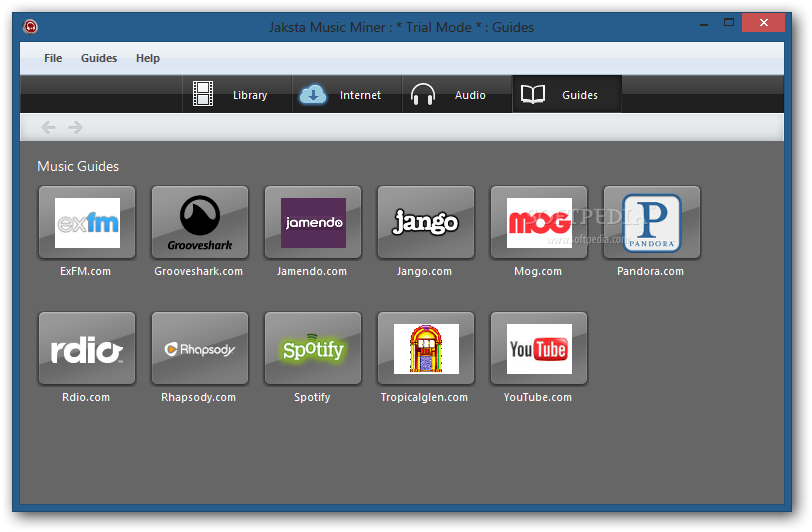Click the Jamendo.com label

(312, 271)
